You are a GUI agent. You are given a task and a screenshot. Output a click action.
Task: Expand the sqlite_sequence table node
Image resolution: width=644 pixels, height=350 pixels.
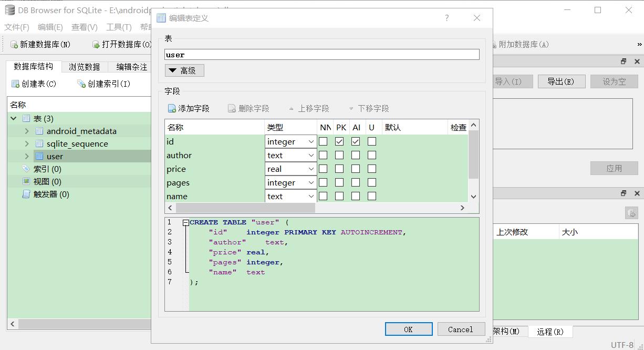point(27,143)
